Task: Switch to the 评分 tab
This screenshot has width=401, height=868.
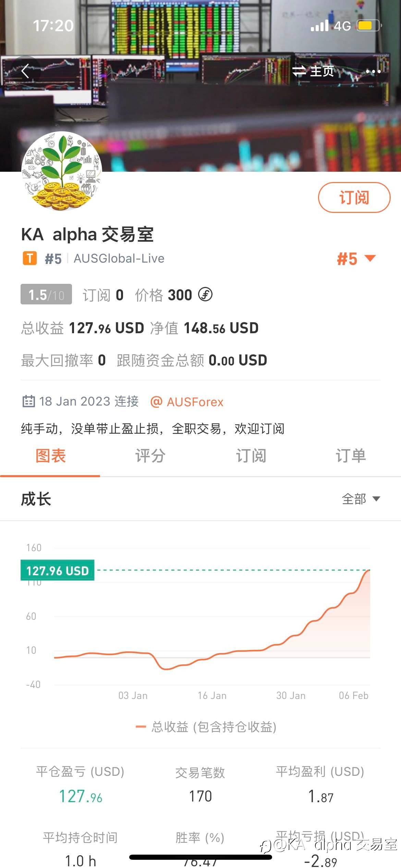Action: [150, 456]
